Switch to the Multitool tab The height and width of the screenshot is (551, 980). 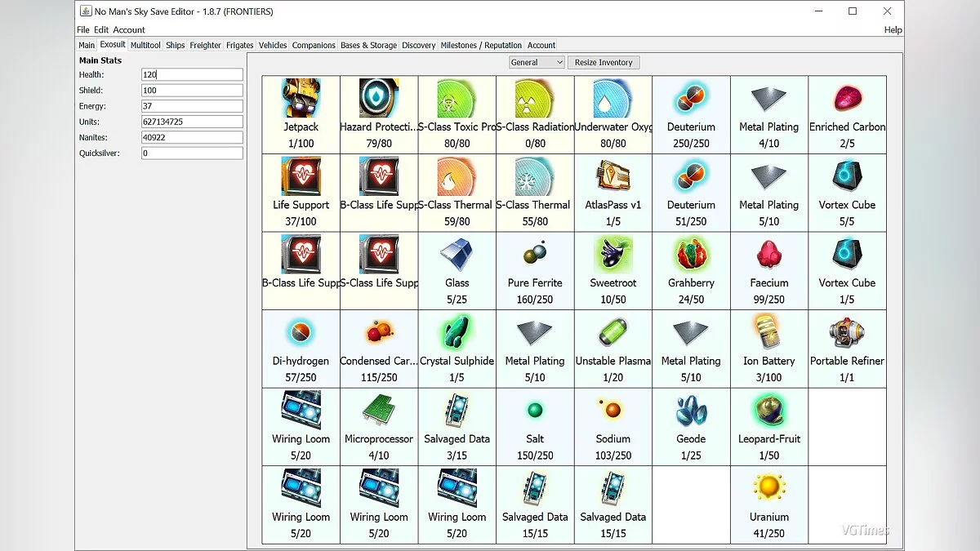[x=145, y=46]
